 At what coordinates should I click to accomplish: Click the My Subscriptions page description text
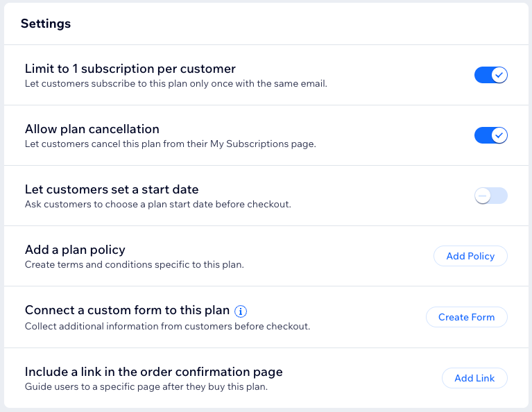[171, 144]
